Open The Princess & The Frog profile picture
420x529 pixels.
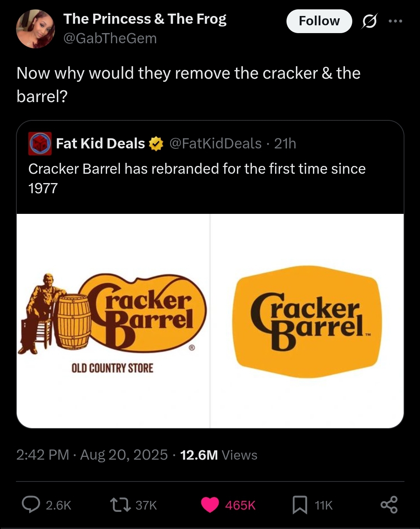click(x=35, y=29)
